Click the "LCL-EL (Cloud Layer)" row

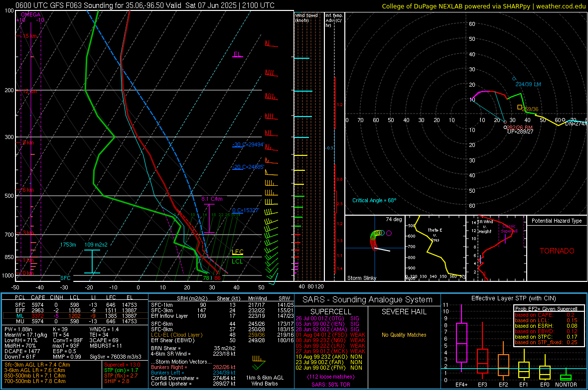pos(222,335)
